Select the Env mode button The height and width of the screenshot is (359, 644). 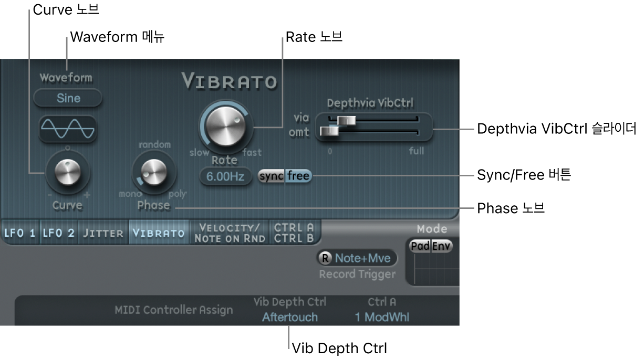click(442, 246)
